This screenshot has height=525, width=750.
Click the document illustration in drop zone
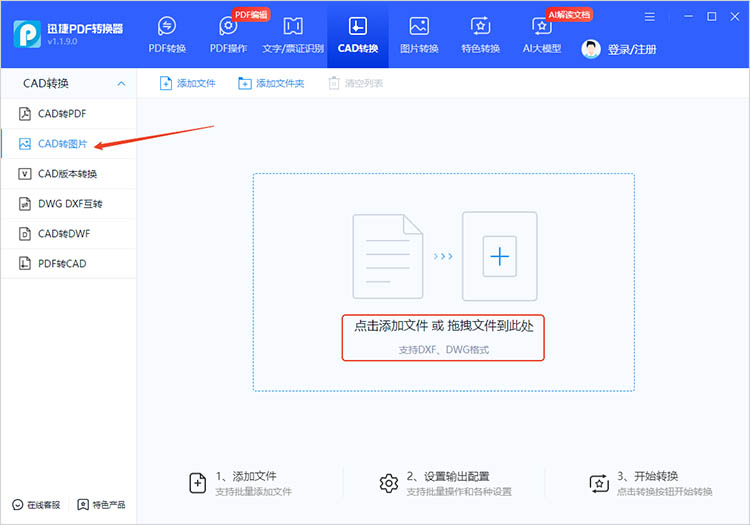click(x=388, y=257)
